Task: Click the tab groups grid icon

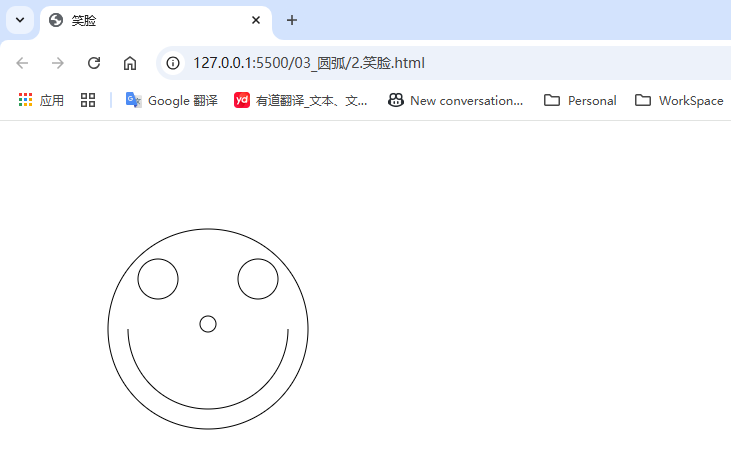Action: click(88, 100)
